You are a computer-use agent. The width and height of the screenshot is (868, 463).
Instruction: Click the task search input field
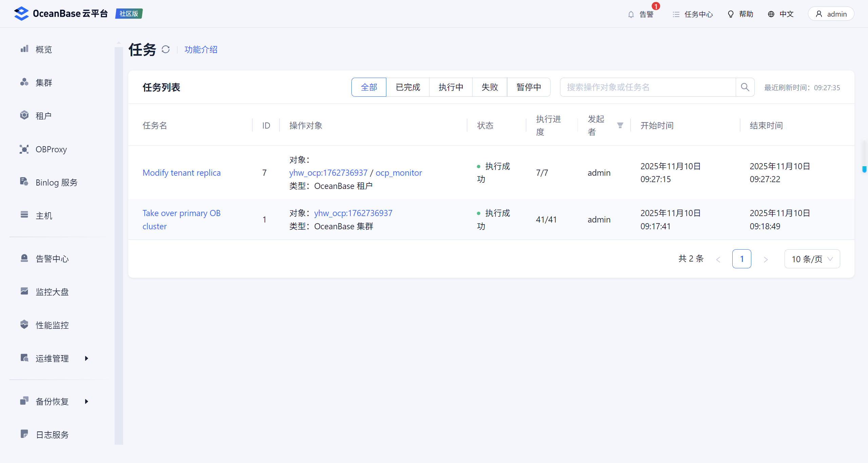coord(647,87)
